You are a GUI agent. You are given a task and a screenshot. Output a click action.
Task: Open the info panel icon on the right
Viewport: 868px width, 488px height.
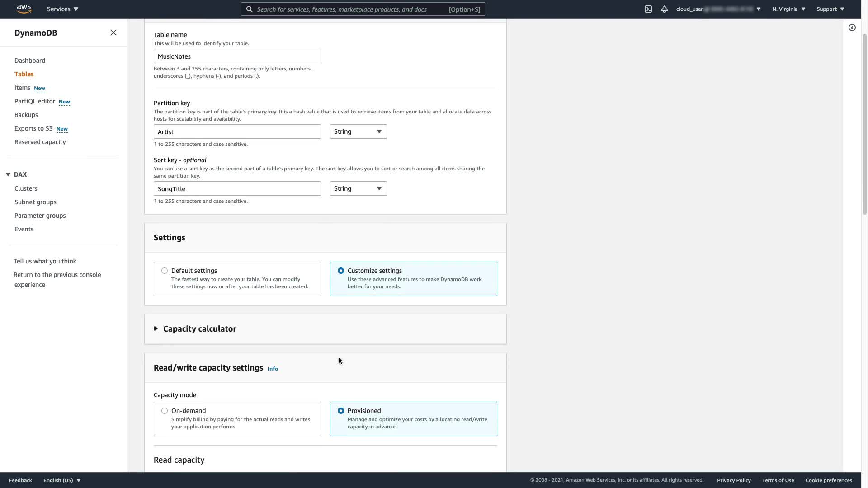click(x=852, y=28)
